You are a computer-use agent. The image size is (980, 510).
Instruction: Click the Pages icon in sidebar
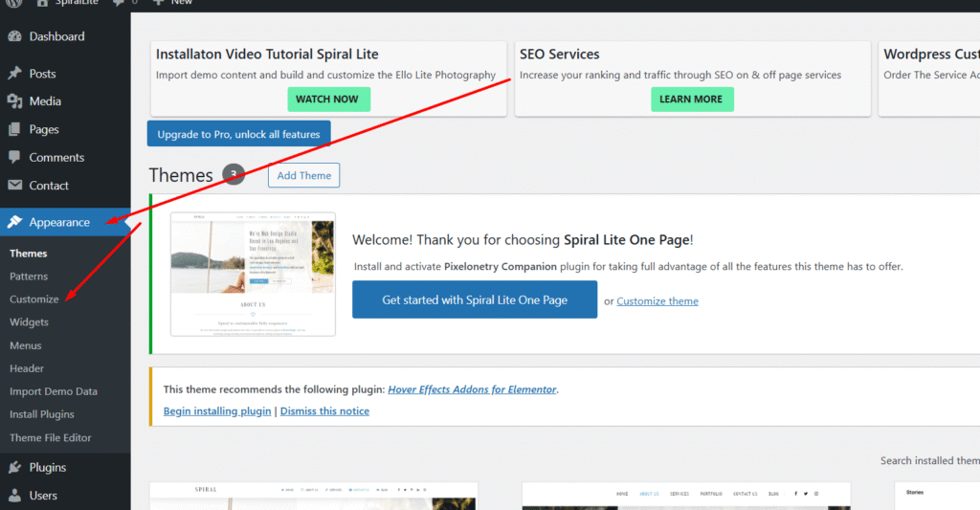click(x=15, y=129)
